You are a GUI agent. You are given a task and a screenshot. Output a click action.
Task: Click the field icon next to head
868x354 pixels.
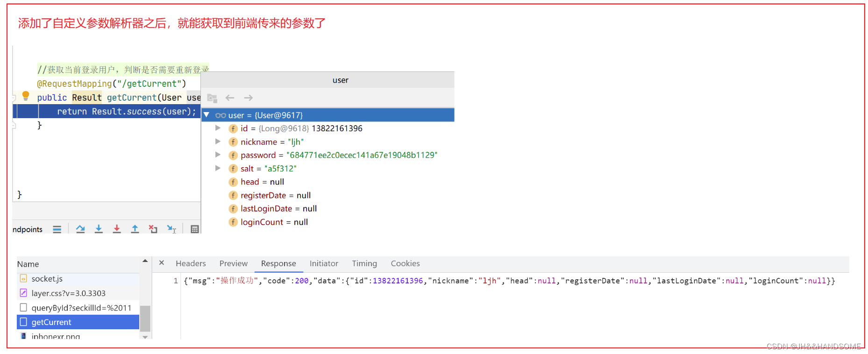233,182
